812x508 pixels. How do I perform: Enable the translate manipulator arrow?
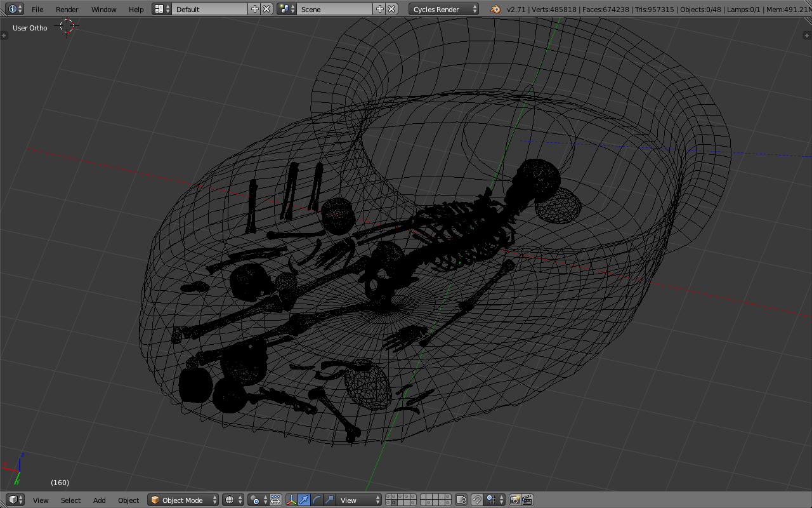click(304, 500)
